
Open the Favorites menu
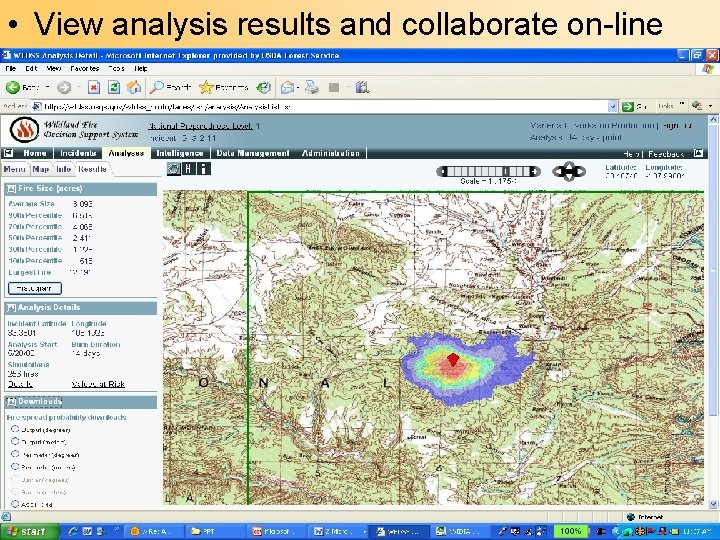coord(84,68)
